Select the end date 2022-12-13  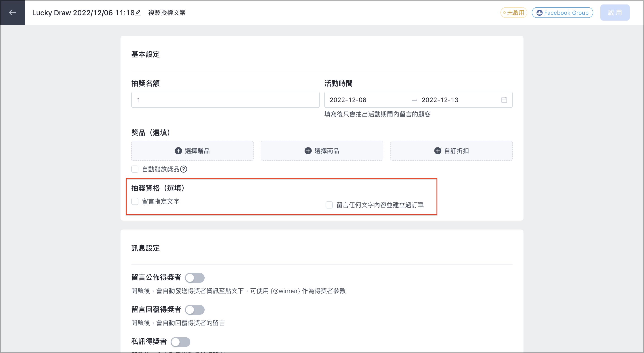[440, 100]
